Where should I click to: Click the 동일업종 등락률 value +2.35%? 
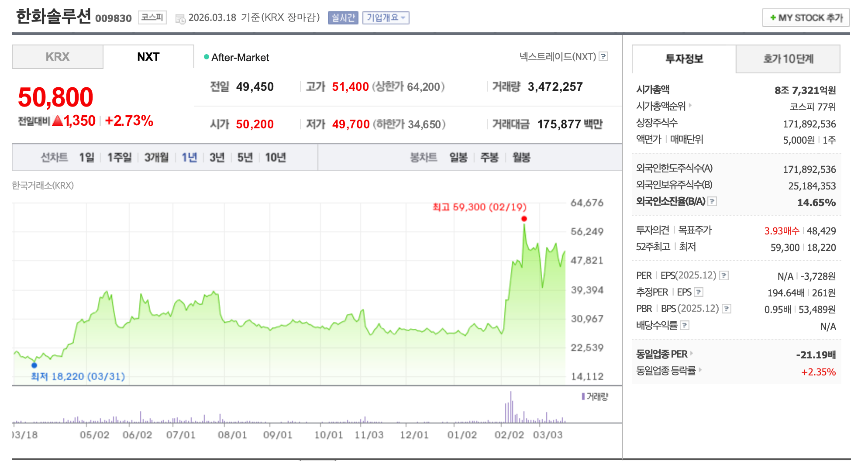[819, 372]
